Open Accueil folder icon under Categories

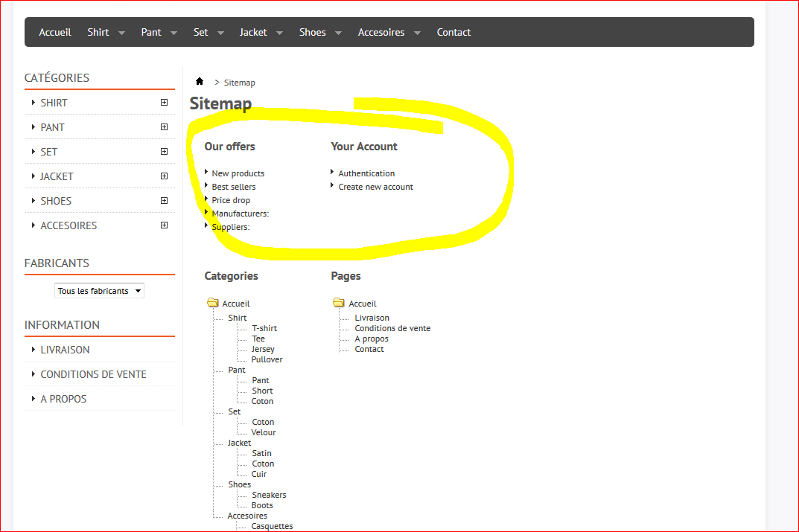(x=212, y=303)
